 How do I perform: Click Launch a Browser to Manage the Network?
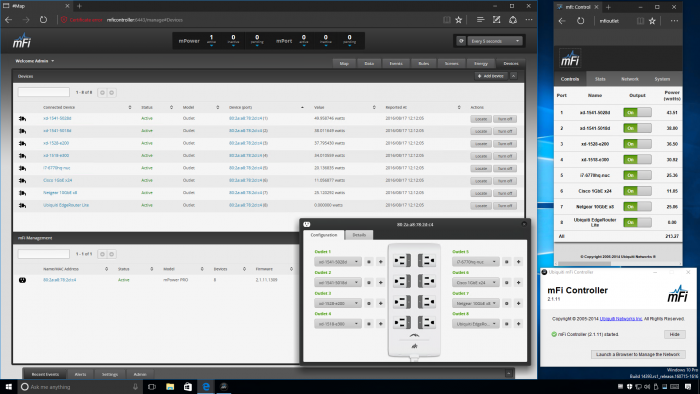638,354
